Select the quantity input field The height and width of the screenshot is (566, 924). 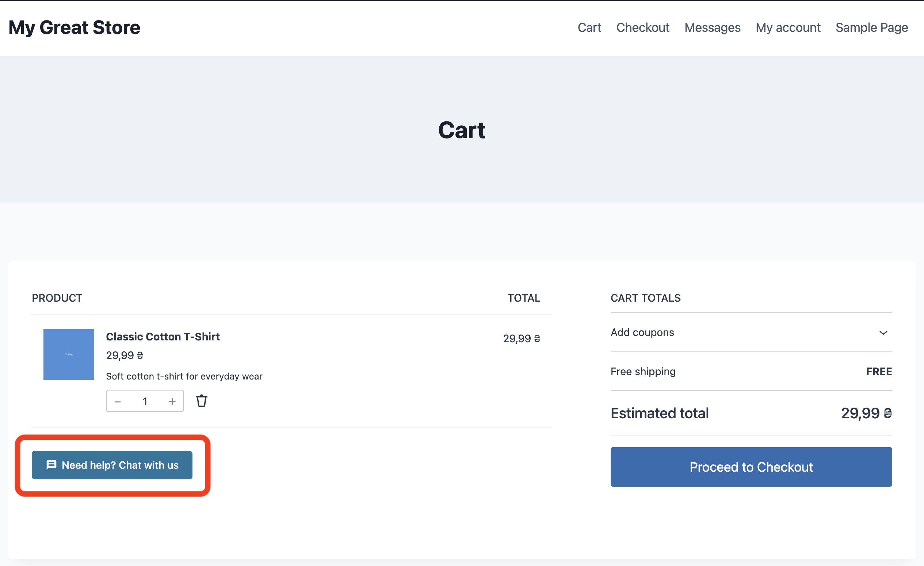tap(145, 401)
